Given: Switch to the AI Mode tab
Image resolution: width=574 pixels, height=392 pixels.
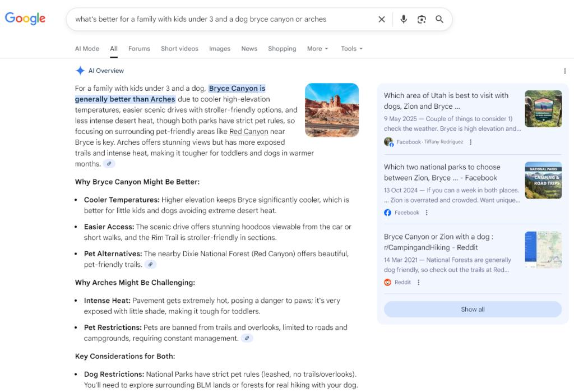Looking at the screenshot, I should pyautogui.click(x=87, y=49).
